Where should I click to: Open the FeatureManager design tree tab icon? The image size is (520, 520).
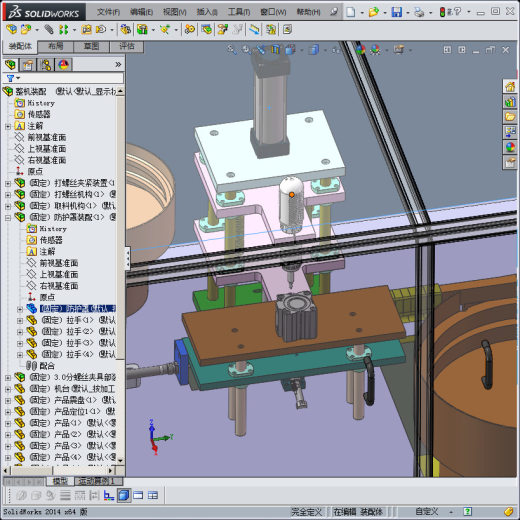click(x=11, y=64)
